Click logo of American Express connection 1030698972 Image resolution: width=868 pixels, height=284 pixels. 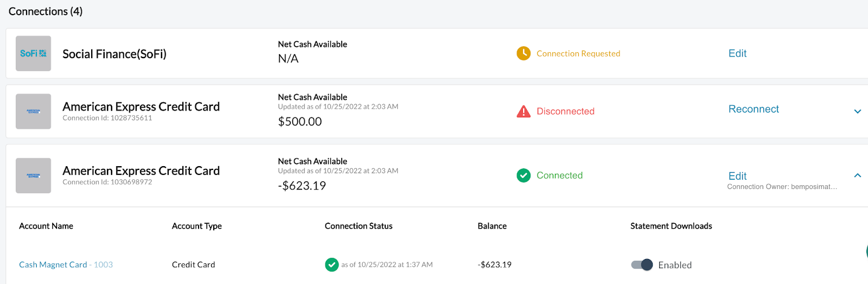pos(33,175)
